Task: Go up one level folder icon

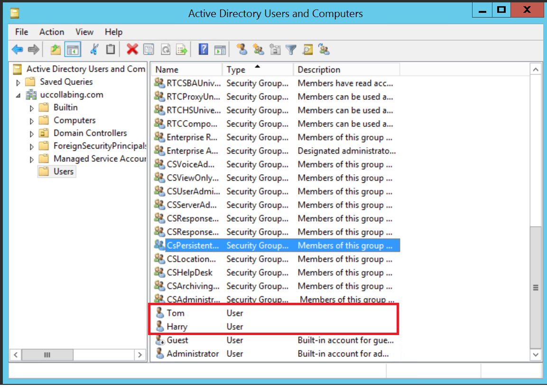Action: [x=56, y=49]
